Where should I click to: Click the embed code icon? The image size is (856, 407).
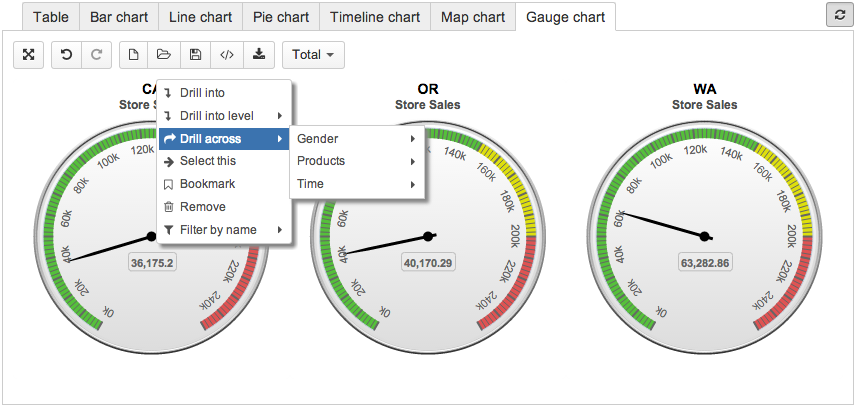227,54
